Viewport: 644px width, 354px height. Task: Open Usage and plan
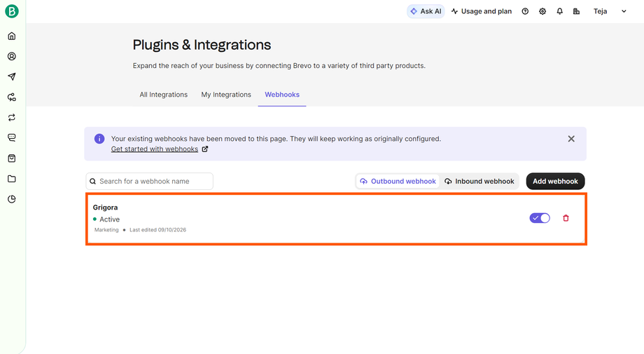(x=482, y=11)
